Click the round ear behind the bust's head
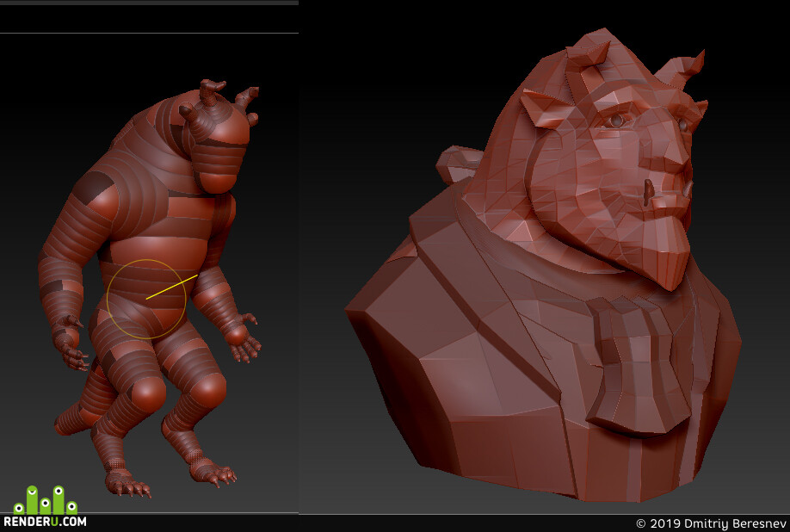This screenshot has width=790, height=532. pyautogui.click(x=459, y=164)
